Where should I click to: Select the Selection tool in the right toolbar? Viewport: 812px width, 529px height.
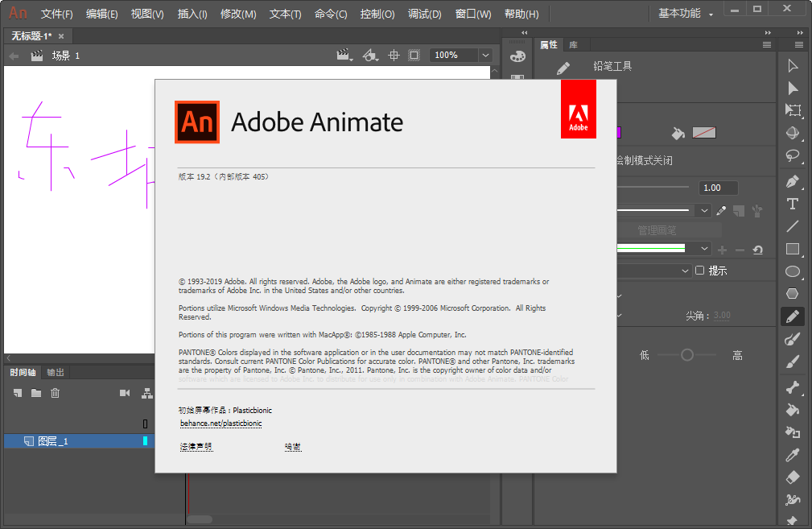coord(793,64)
